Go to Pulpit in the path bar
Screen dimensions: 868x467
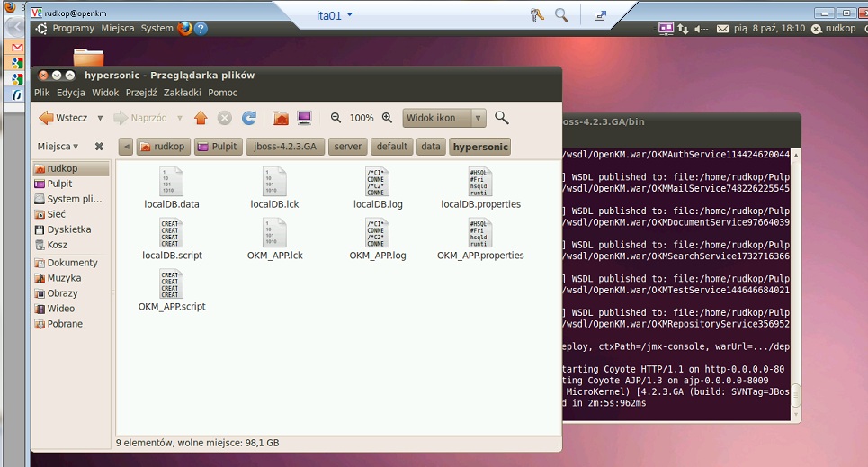pos(218,147)
